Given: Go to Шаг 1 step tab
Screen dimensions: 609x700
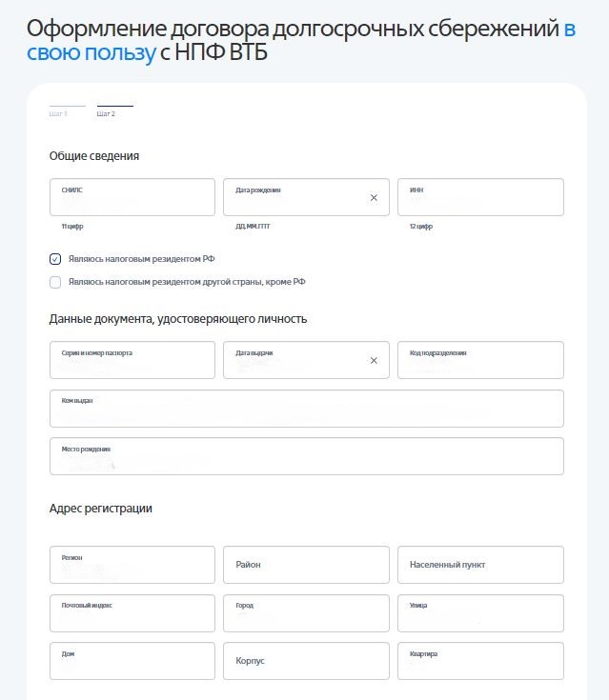Looking at the screenshot, I should coord(59,113).
